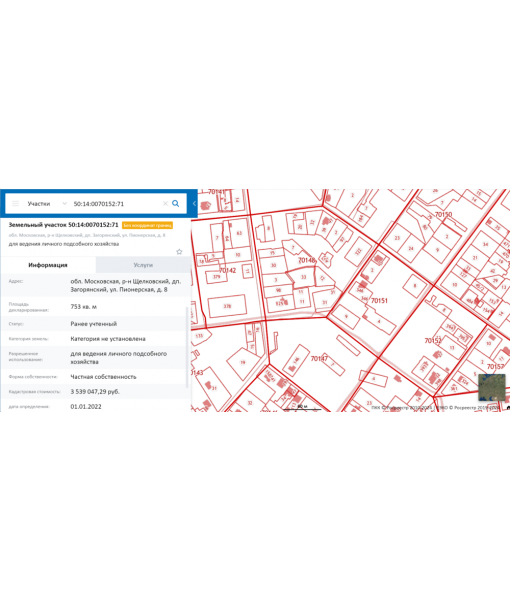Image resolution: width=510 pixels, height=600 pixels.
Task: Select highlighted parcel 33 on map
Action: tap(302, 277)
